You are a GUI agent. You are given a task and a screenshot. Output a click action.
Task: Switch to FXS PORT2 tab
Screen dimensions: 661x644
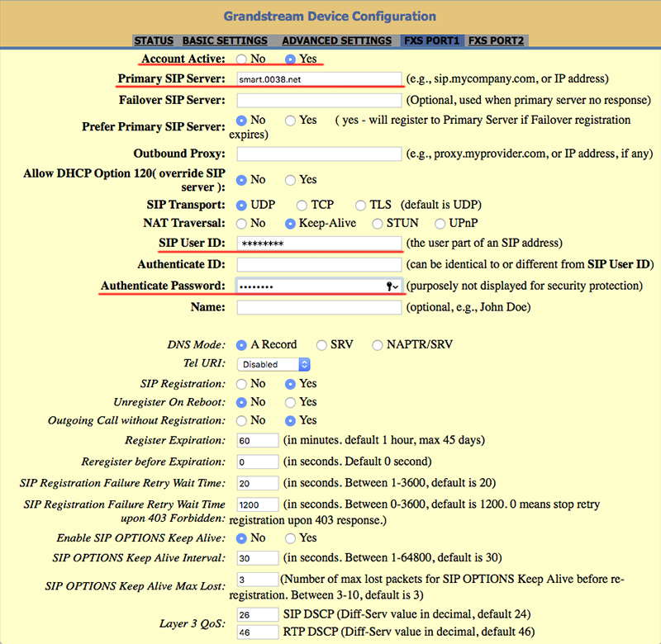pos(497,40)
